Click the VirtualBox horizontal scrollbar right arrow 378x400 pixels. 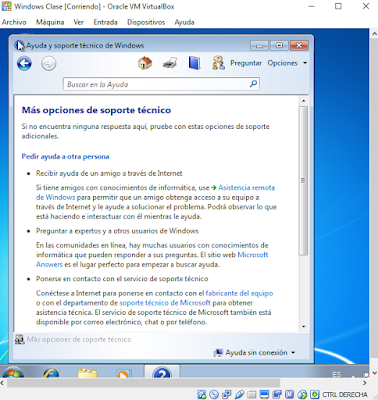[x=365, y=383]
